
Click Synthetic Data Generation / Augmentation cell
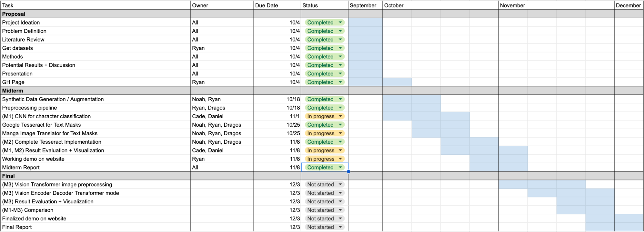96,99
